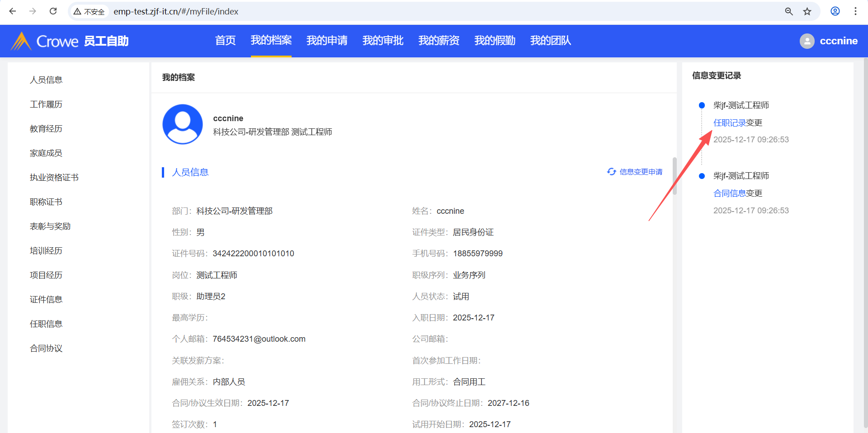Bookmark this page with star icon
The height and width of the screenshot is (433, 868).
click(x=807, y=11)
